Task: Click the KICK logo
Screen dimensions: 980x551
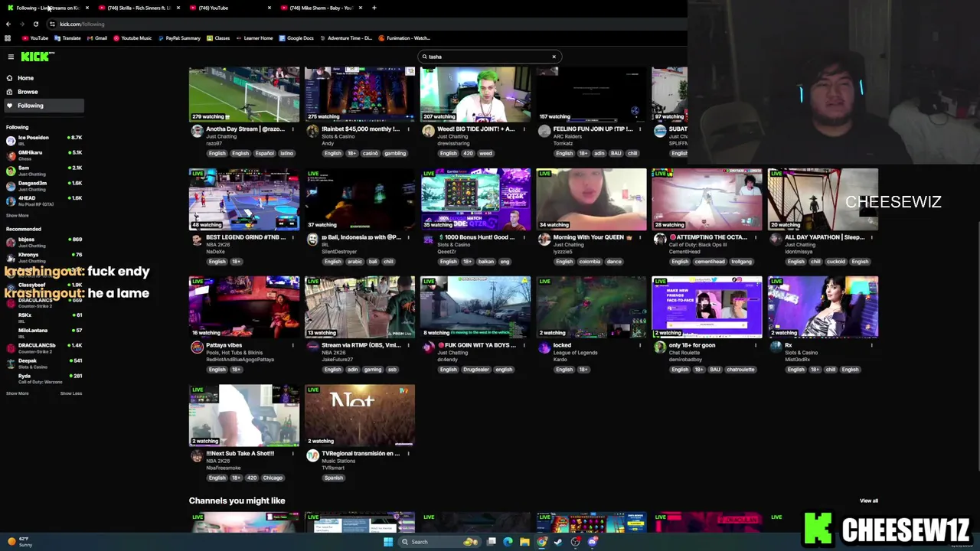Action: click(x=38, y=57)
